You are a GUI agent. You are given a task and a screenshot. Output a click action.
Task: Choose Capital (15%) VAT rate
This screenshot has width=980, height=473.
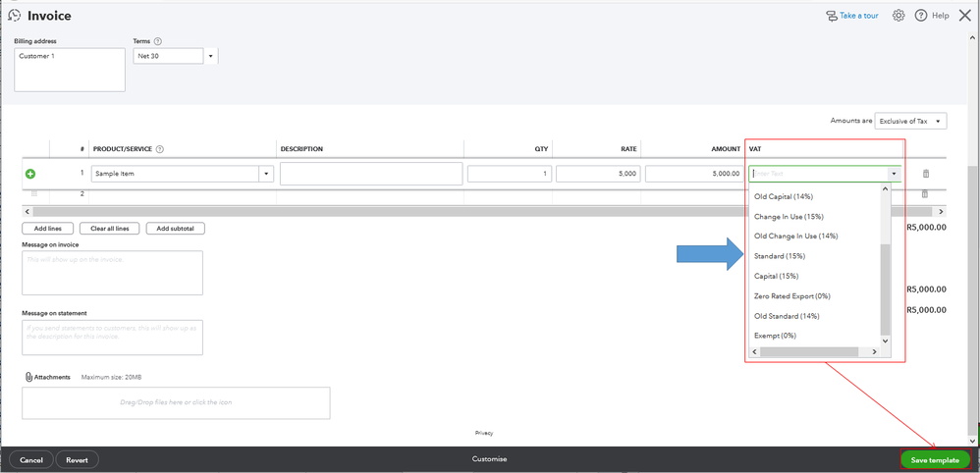tap(777, 276)
